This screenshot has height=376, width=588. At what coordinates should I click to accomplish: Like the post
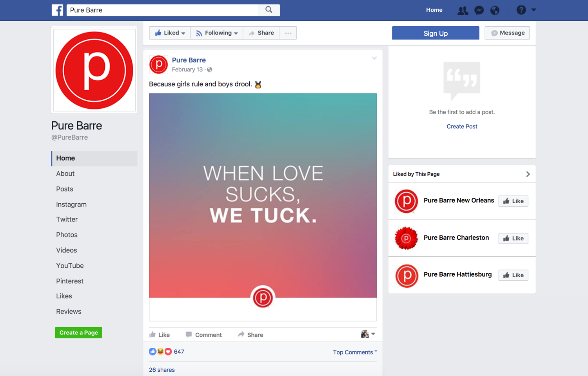coord(160,335)
